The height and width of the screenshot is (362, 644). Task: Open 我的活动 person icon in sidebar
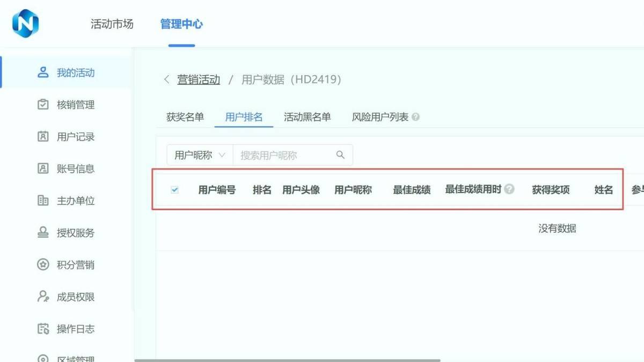tap(43, 72)
